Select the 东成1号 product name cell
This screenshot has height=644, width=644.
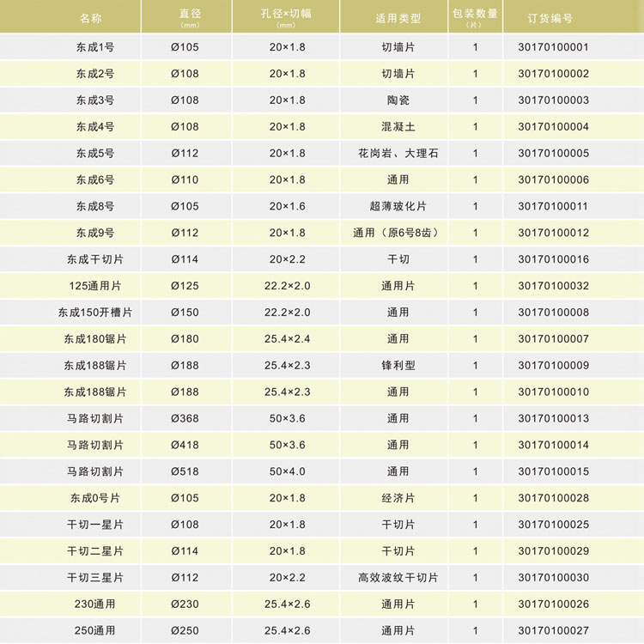point(95,47)
